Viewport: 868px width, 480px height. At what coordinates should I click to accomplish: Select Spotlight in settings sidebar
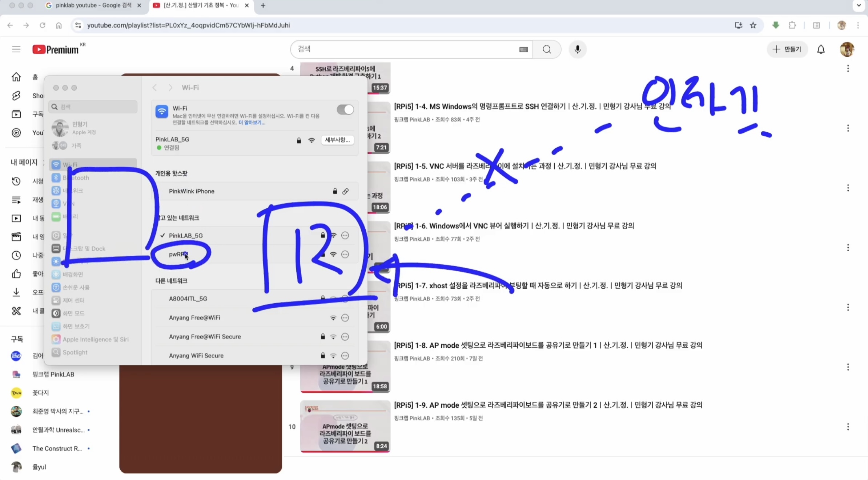75,352
